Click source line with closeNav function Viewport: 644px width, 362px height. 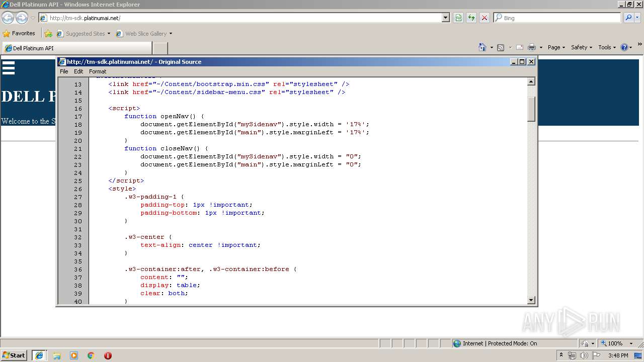(x=167, y=148)
